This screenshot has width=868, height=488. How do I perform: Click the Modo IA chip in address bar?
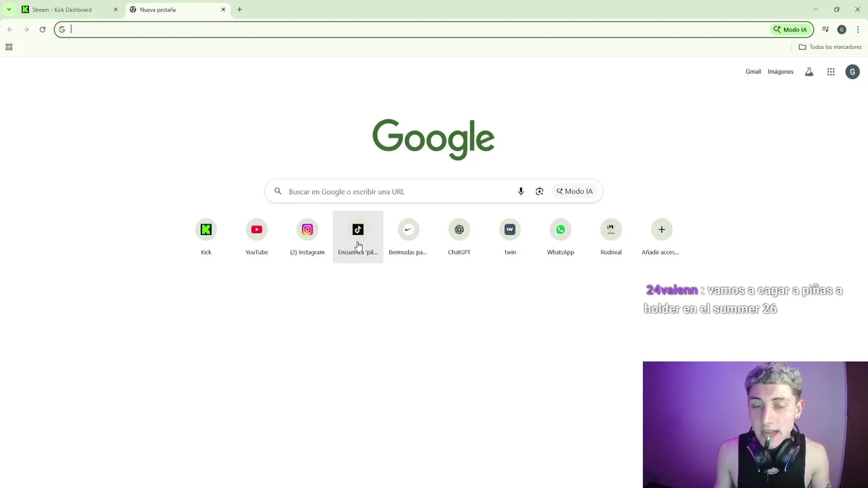tap(791, 29)
